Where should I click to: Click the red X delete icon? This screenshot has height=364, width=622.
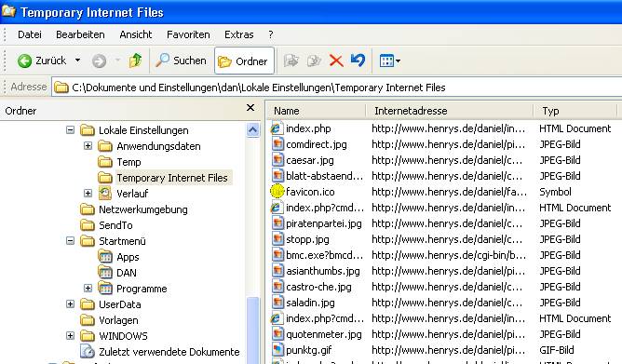coord(336,61)
